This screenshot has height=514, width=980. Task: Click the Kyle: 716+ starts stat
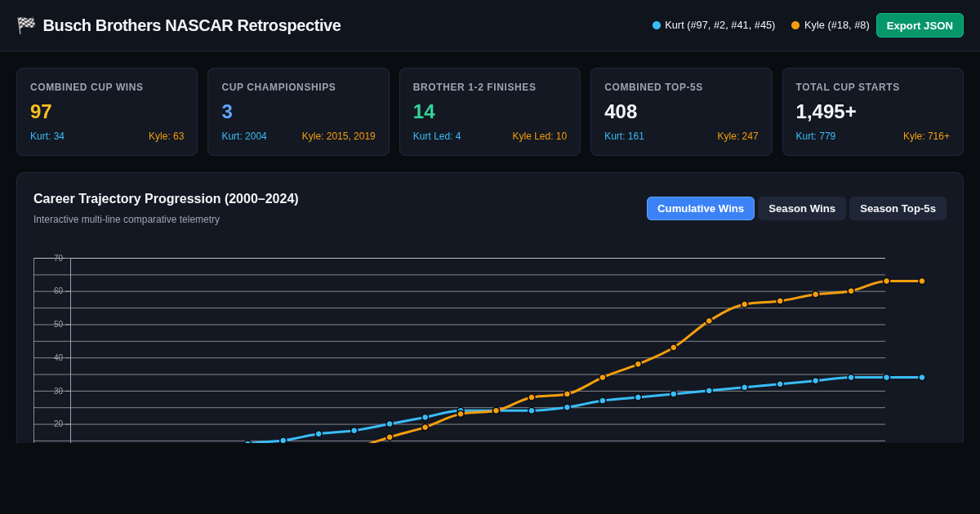point(926,136)
